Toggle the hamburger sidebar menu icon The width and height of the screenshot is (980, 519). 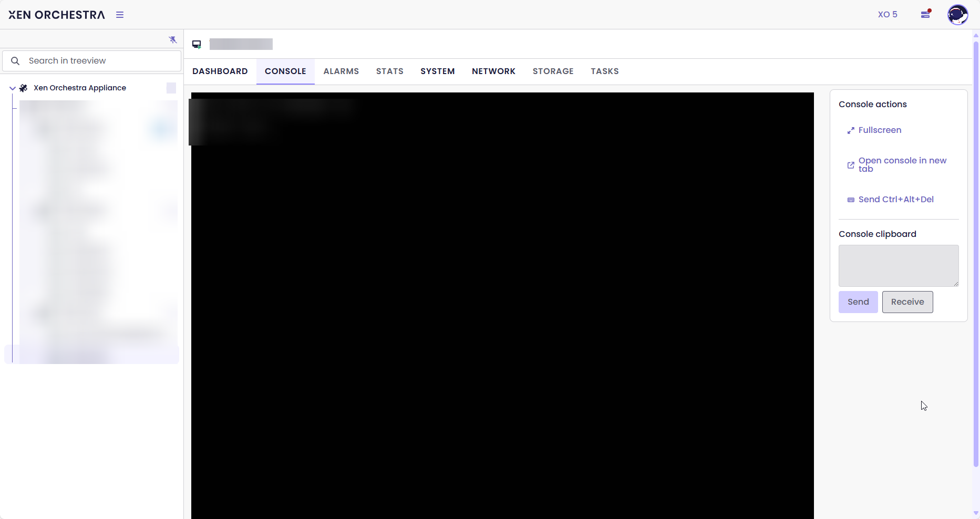[120, 15]
